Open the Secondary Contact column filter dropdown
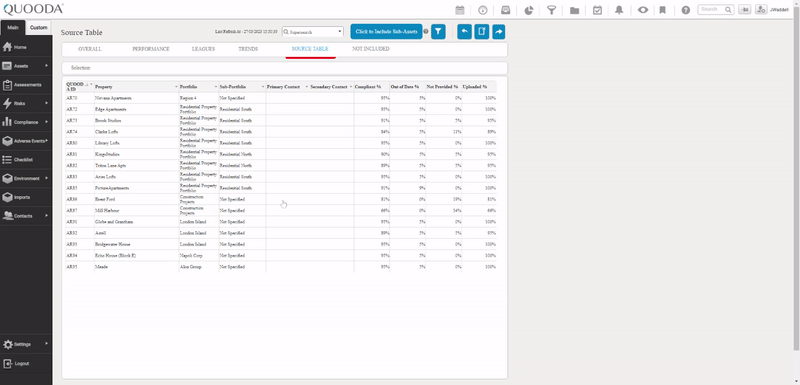 (x=351, y=87)
